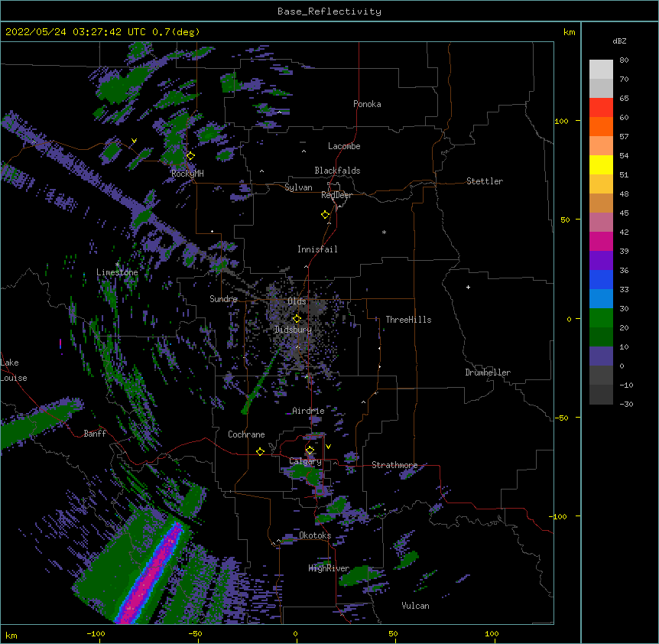Viewport: 659px width, 644px height.
Task: Click the RockyMH town label
Action: [x=187, y=174]
